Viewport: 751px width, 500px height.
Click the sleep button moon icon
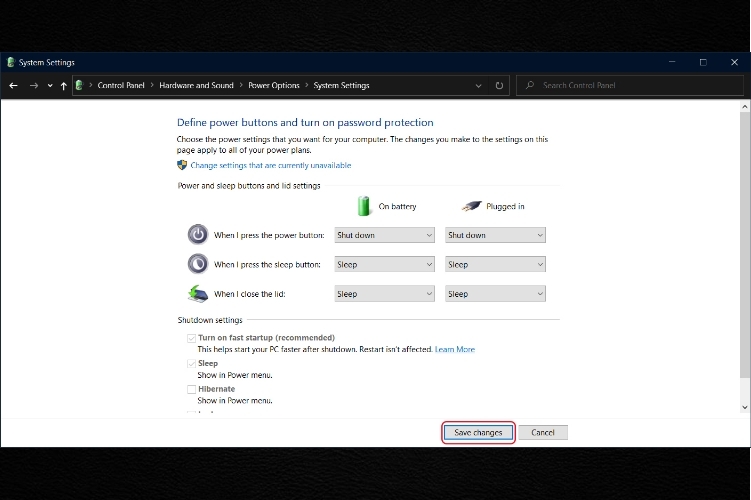[x=198, y=264]
